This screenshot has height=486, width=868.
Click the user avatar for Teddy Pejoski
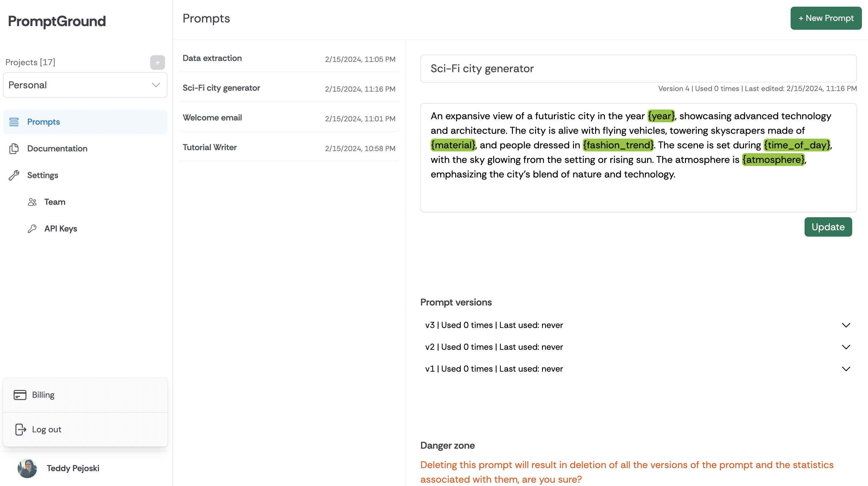pyautogui.click(x=27, y=468)
